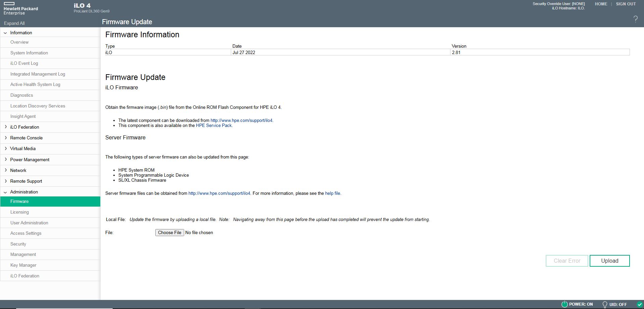Click SIGN OUT in the header

[626, 4]
